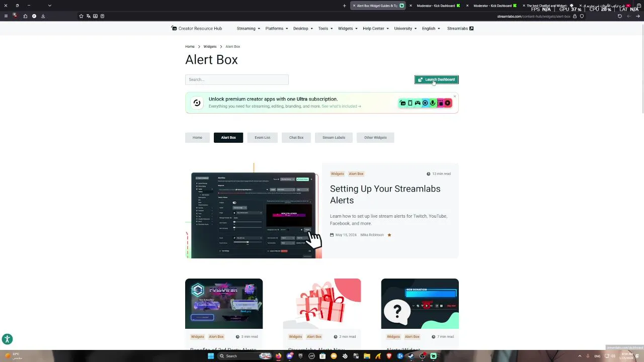Switch to the first Moderator - Kick Dashboard tab

(436, 6)
